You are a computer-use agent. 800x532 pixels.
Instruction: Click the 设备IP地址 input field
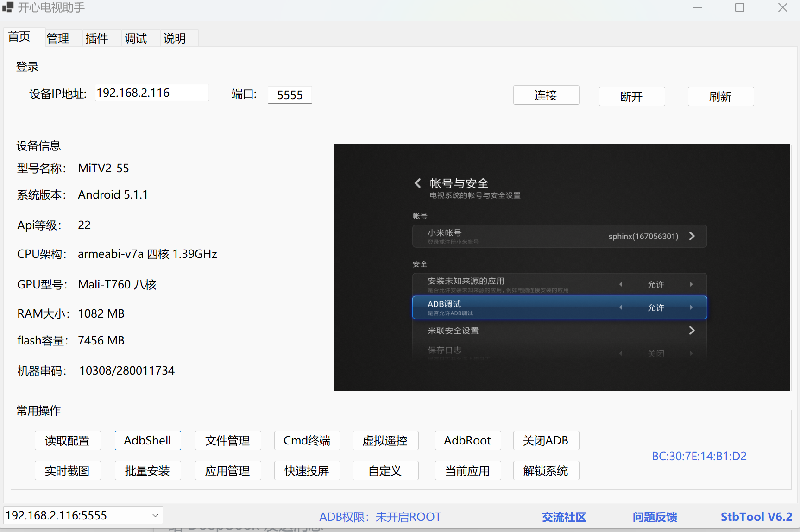[152, 93]
